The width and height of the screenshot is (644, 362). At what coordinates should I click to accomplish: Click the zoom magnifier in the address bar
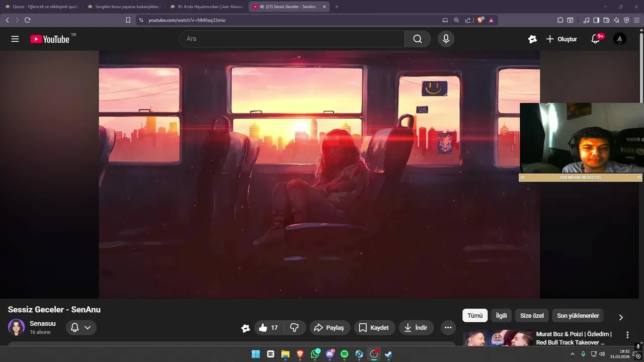[x=456, y=20]
